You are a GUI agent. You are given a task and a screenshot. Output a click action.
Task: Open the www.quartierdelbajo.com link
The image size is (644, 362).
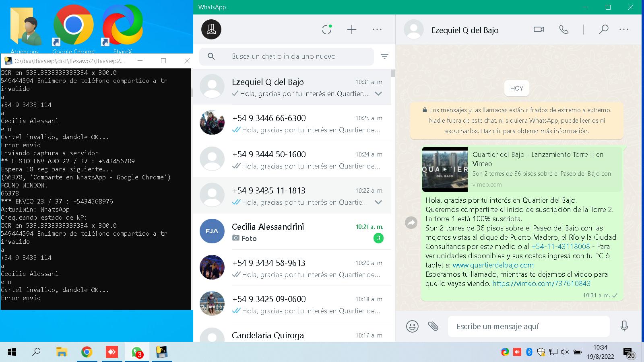click(493, 265)
